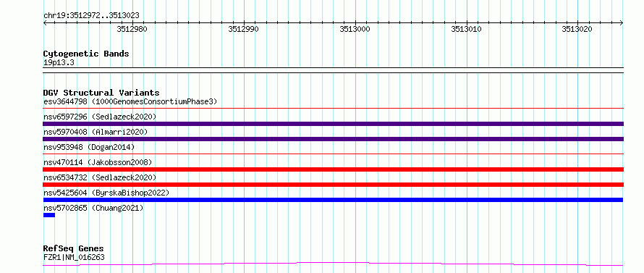Click thin red line under nsv953948
Screen dimensions: 644x273
[x=333, y=154]
